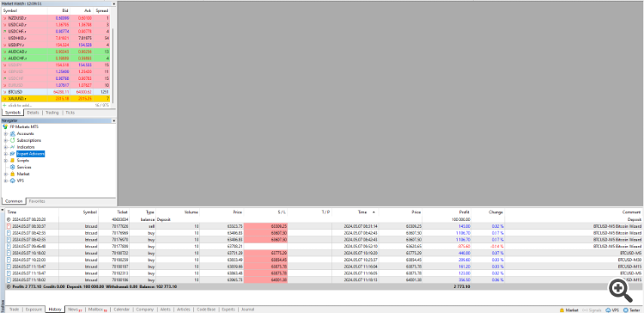
Task: Open VPS in the bottom status bar
Action: (x=612, y=310)
